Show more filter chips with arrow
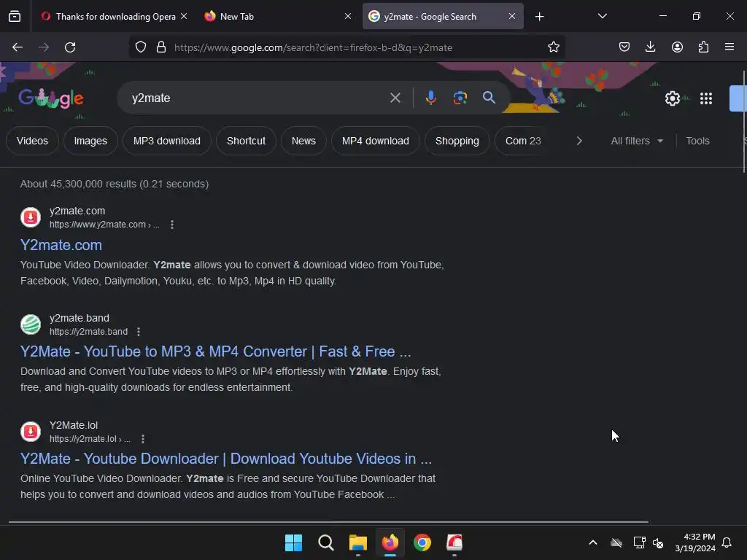Viewport: 747px width, 560px height. 578,141
